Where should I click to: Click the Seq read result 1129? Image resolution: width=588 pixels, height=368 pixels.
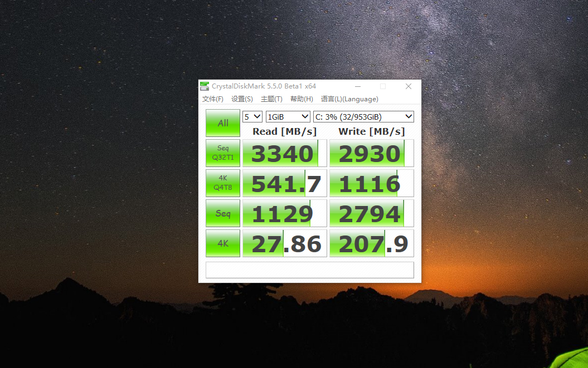(285, 213)
